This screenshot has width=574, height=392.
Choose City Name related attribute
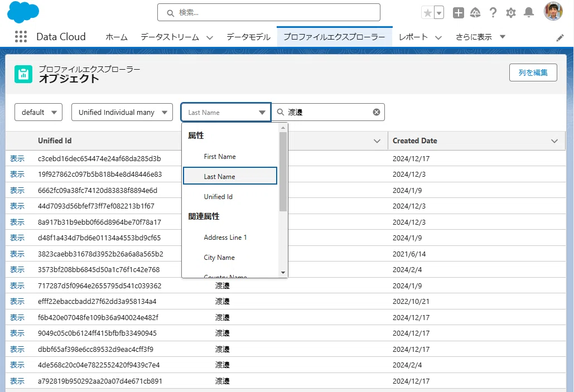pyautogui.click(x=230, y=257)
